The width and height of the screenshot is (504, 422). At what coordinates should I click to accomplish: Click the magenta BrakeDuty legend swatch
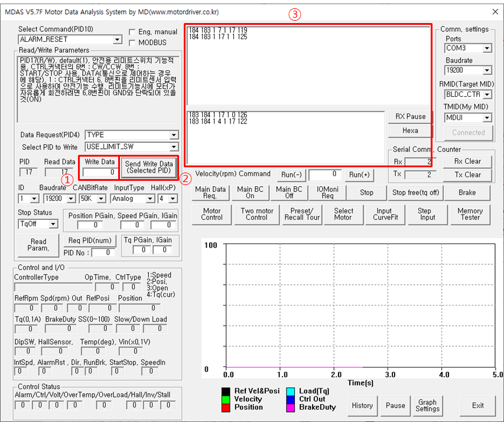(x=290, y=408)
